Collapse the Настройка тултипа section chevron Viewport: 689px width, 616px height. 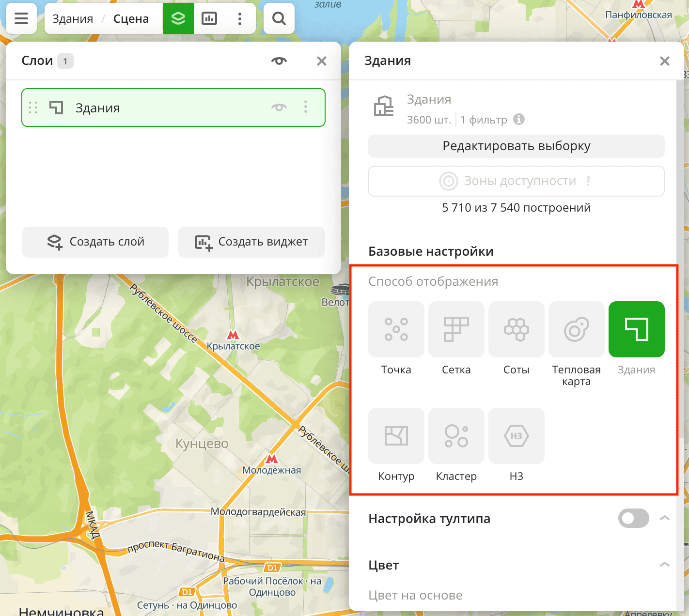665,518
